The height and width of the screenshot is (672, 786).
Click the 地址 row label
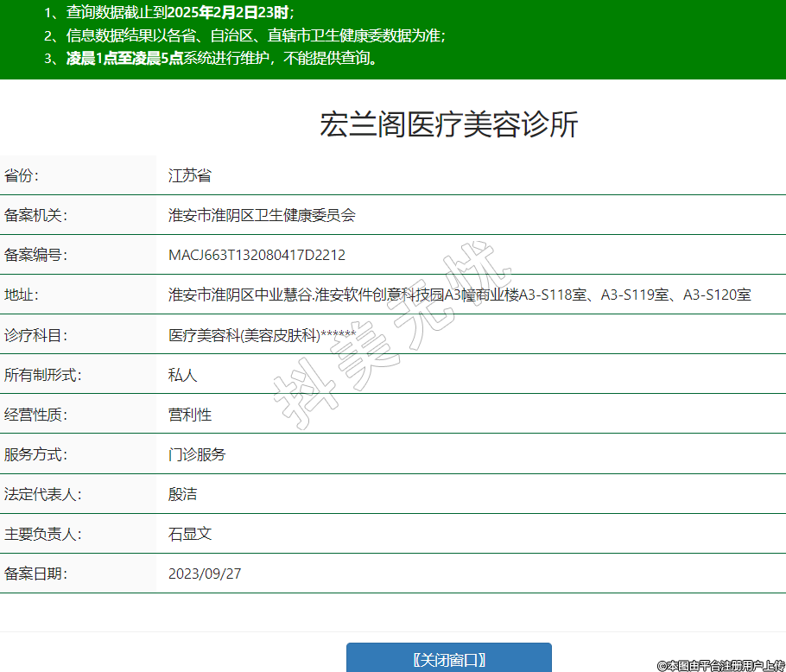pyautogui.click(x=22, y=295)
